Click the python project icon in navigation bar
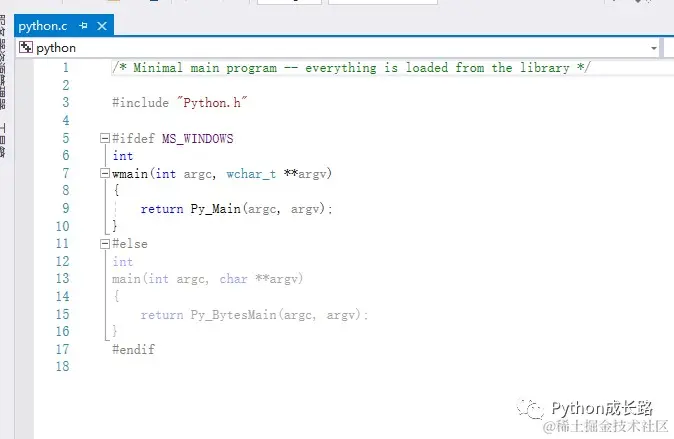The width and height of the screenshot is (674, 439). [x=26, y=47]
